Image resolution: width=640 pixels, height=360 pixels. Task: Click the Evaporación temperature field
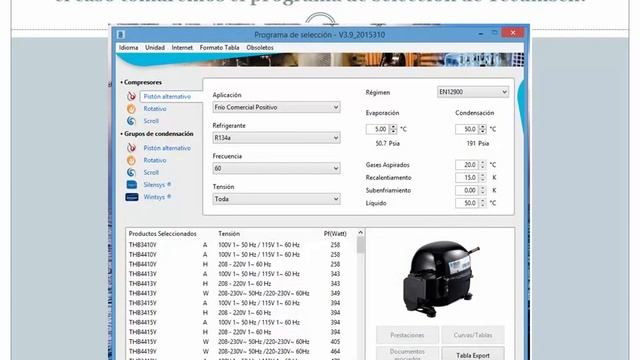(x=377, y=129)
